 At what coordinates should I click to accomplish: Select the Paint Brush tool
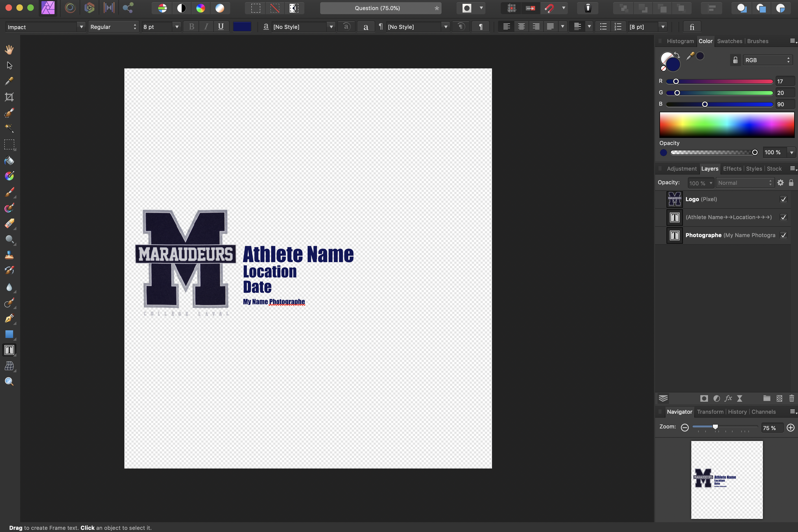pos(9,192)
